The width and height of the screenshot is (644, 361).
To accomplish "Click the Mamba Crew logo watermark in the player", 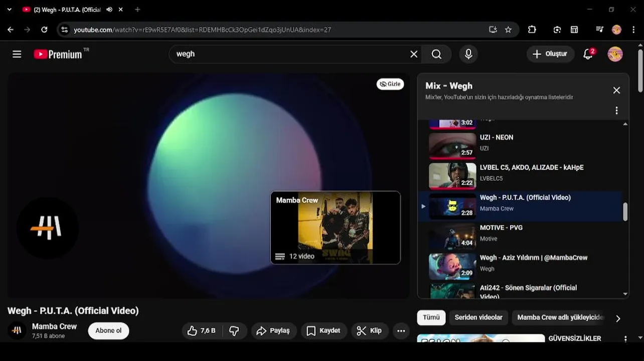I will 47,228.
